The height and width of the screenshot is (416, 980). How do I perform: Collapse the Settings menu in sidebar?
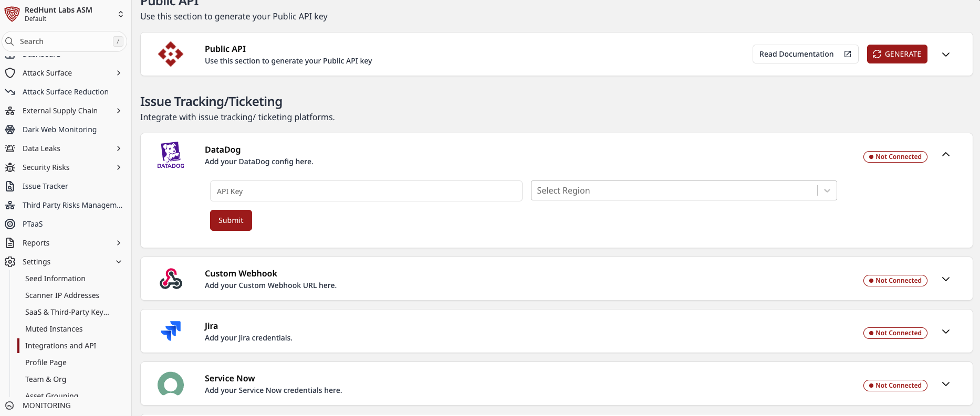tap(119, 262)
